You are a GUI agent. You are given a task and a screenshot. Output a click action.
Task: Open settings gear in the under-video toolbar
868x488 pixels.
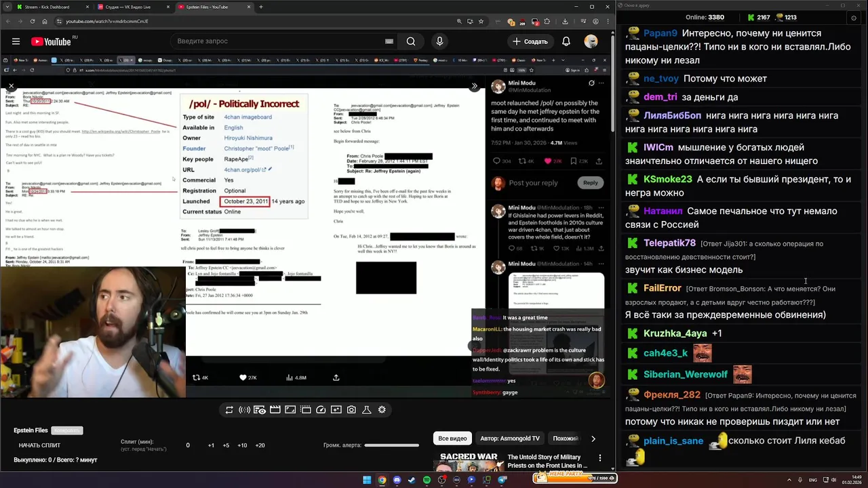(x=382, y=410)
